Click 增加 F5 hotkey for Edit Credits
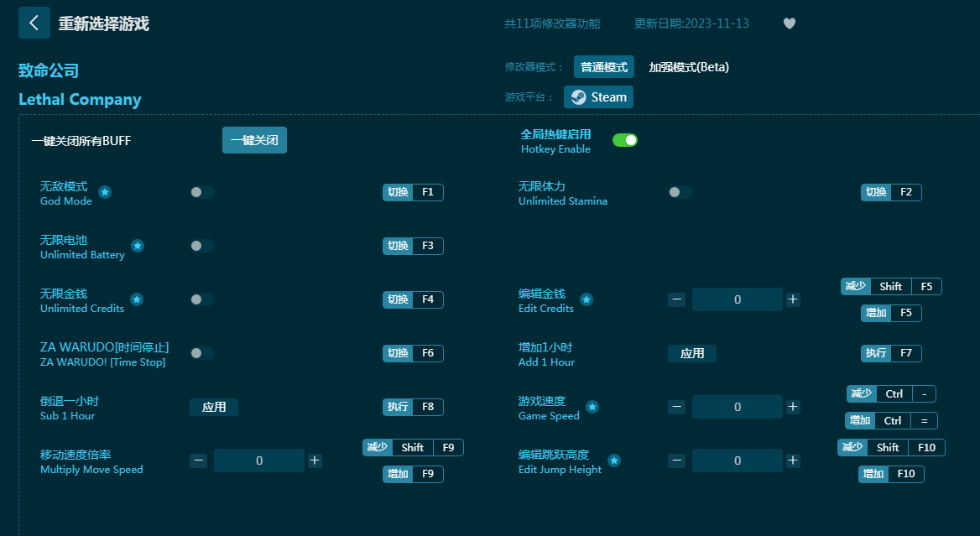980x536 pixels. pyautogui.click(x=891, y=312)
